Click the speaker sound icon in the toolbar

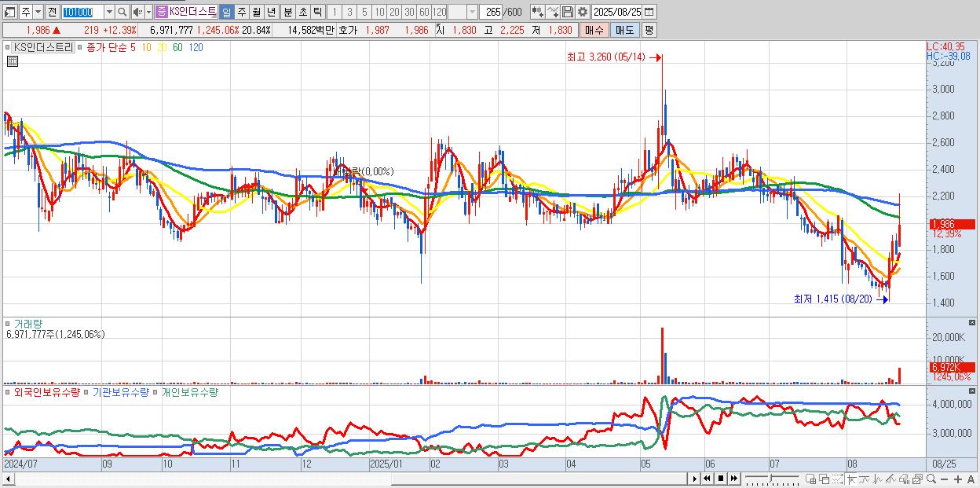click(137, 12)
